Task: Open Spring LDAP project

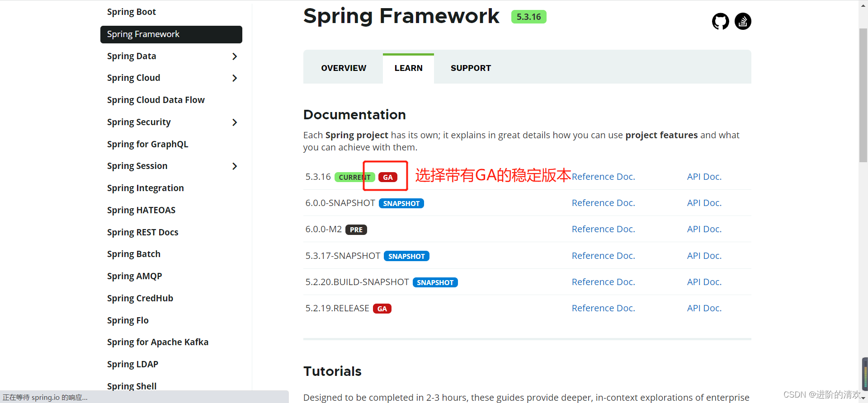Action: pyautogui.click(x=132, y=365)
